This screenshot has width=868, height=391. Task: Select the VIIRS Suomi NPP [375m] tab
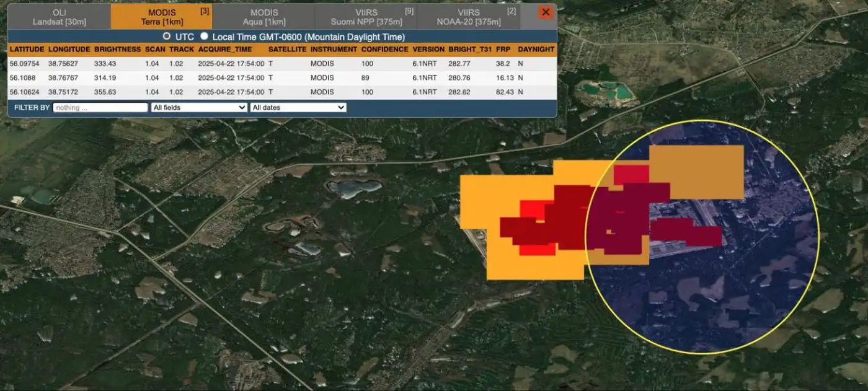tap(365, 17)
